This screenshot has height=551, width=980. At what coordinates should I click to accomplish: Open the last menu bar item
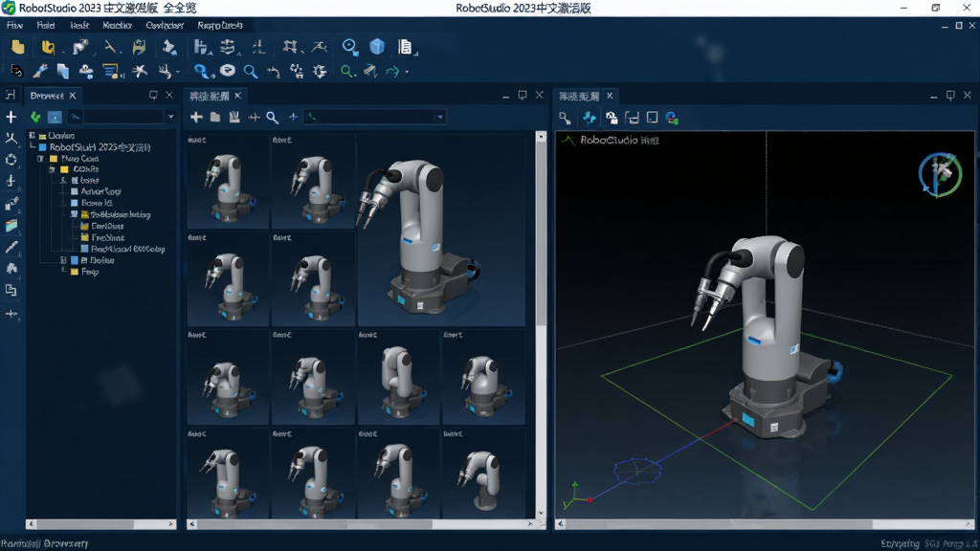220,26
